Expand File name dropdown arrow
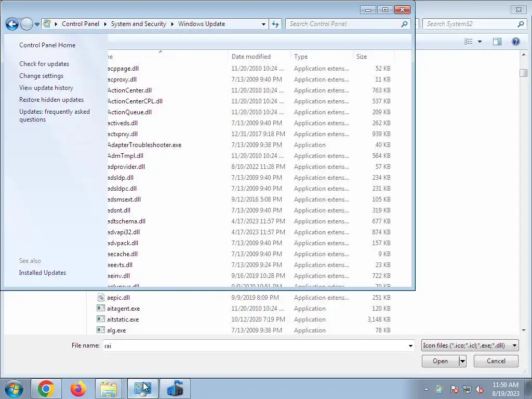This screenshot has height=399, width=532. pyautogui.click(x=410, y=345)
